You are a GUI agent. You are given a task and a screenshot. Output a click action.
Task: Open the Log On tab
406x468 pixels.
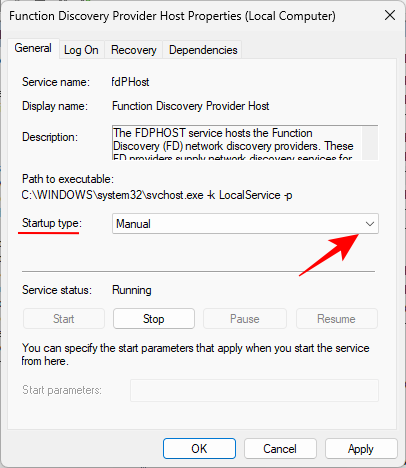coord(81,50)
